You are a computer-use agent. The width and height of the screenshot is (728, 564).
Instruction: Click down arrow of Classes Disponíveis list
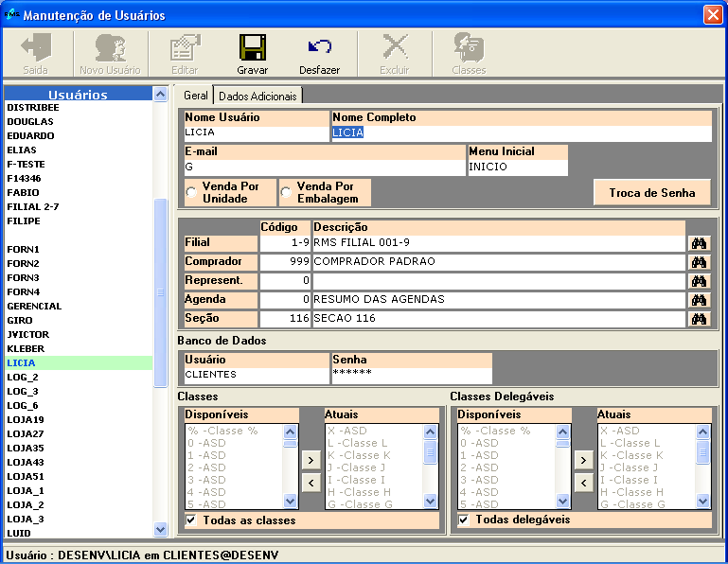click(291, 501)
